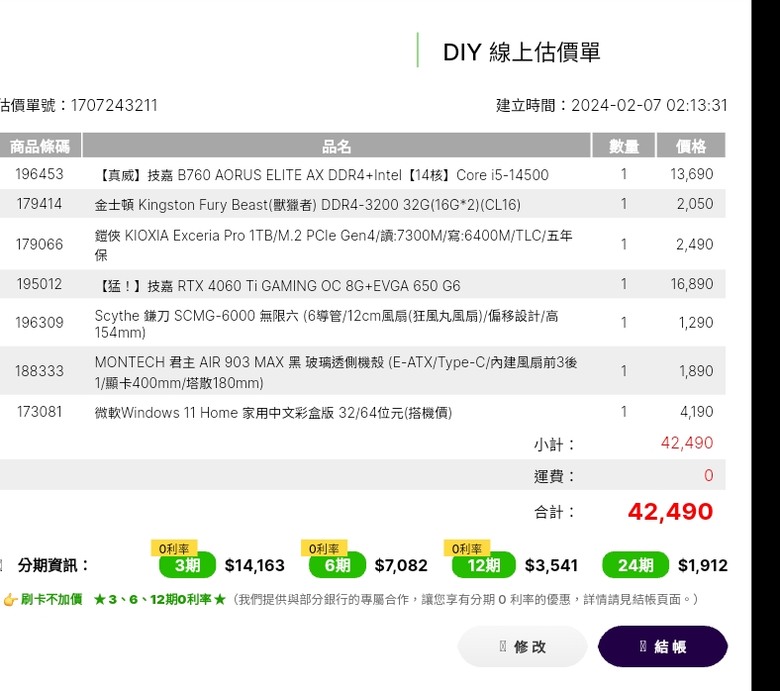Click the $14,163 installment amount
The width and height of the screenshot is (780, 691).
point(255,565)
